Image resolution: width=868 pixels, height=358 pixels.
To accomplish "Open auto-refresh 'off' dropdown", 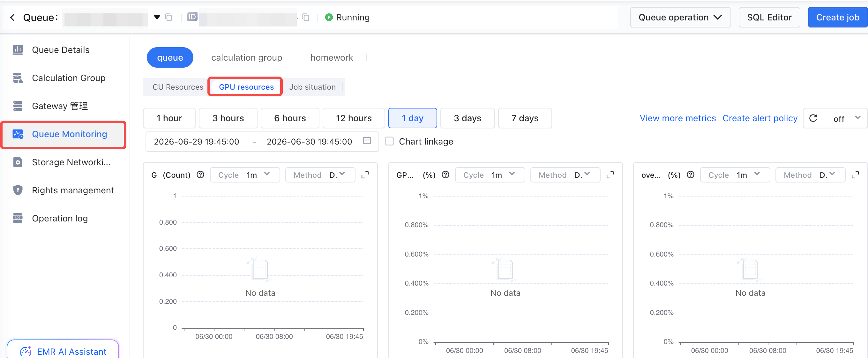I will pyautogui.click(x=845, y=118).
